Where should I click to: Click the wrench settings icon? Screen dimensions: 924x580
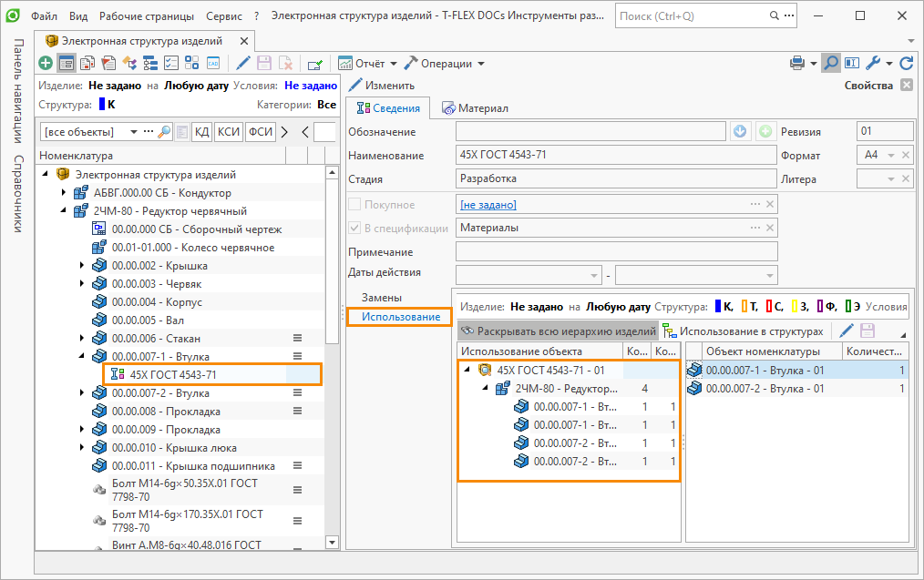click(x=872, y=63)
